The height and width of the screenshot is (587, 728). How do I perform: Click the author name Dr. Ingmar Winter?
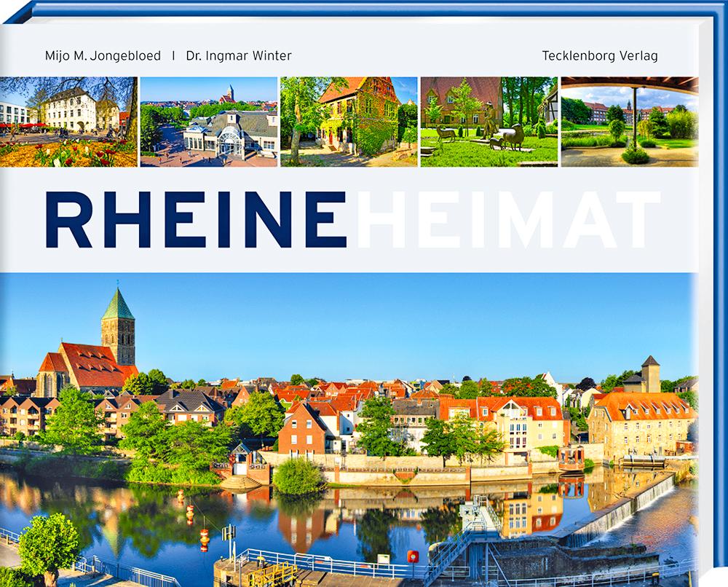[x=240, y=56]
